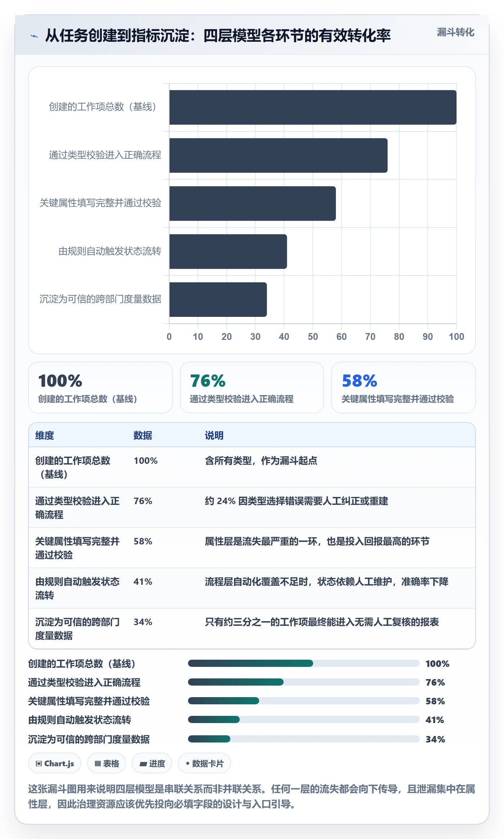Click the lightning icon beside the title
Image resolution: width=504 pixels, height=839 pixels.
34,36
